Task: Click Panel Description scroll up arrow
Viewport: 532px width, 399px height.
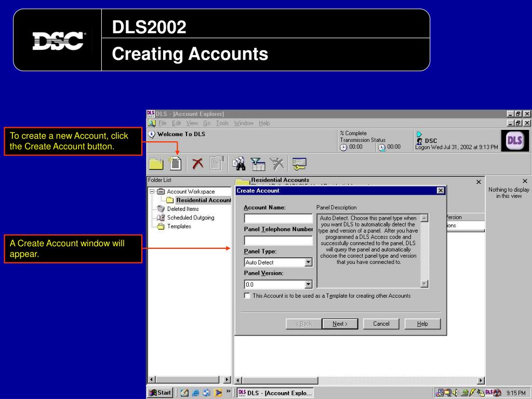Action: coord(424,218)
